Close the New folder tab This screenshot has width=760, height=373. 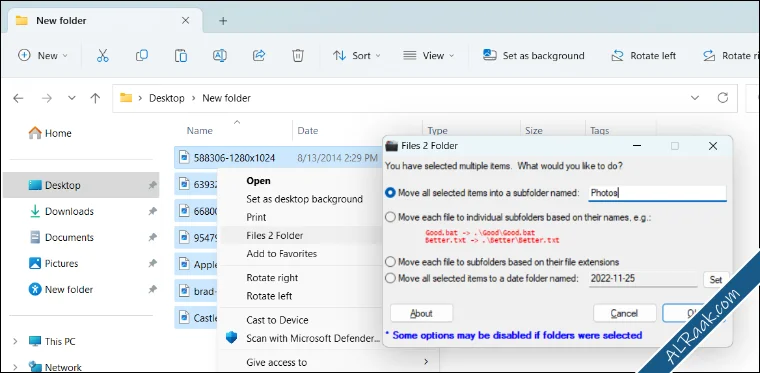tap(186, 21)
